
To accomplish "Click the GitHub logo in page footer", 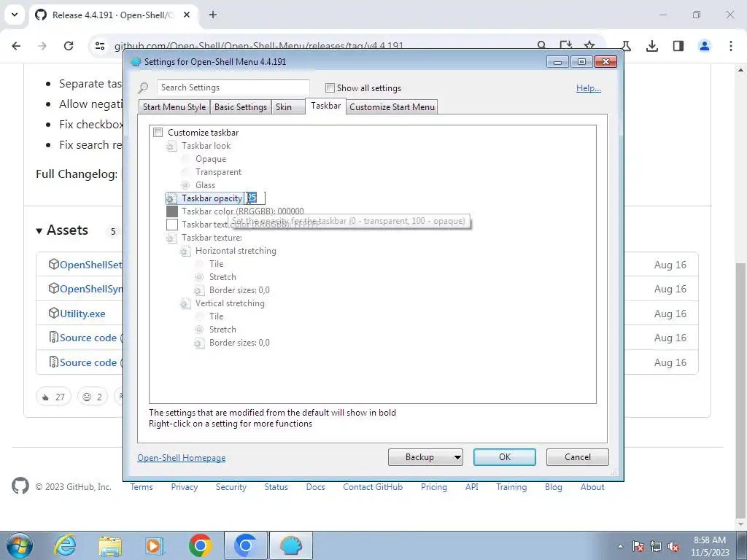I will [x=20, y=486].
